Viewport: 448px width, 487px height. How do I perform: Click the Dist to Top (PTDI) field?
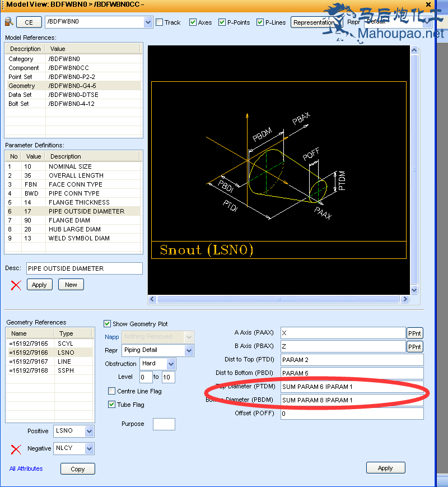click(352, 360)
